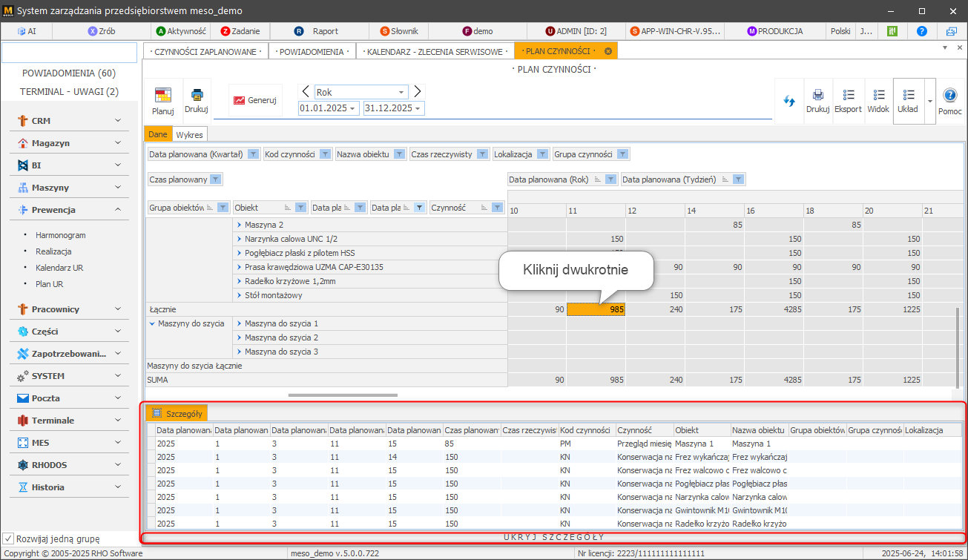Toggle filter on Kod czynności field
The width and height of the screenshot is (968, 560).
325,154
